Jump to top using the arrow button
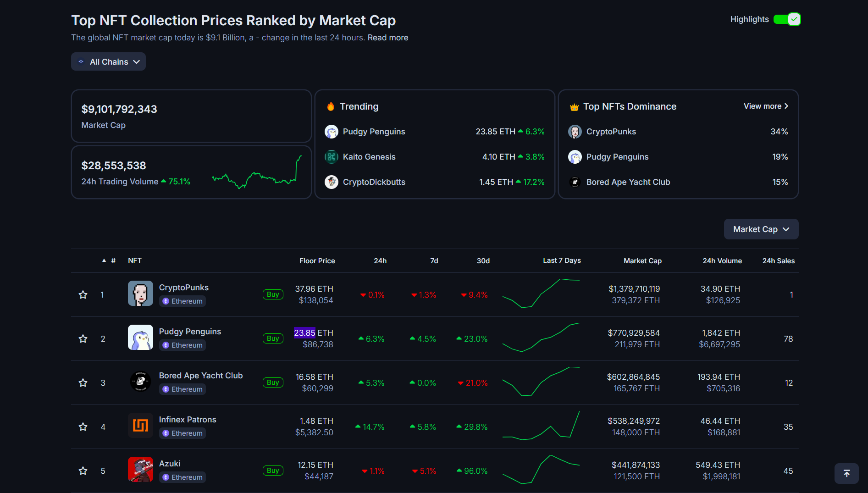868x493 pixels. [x=846, y=473]
